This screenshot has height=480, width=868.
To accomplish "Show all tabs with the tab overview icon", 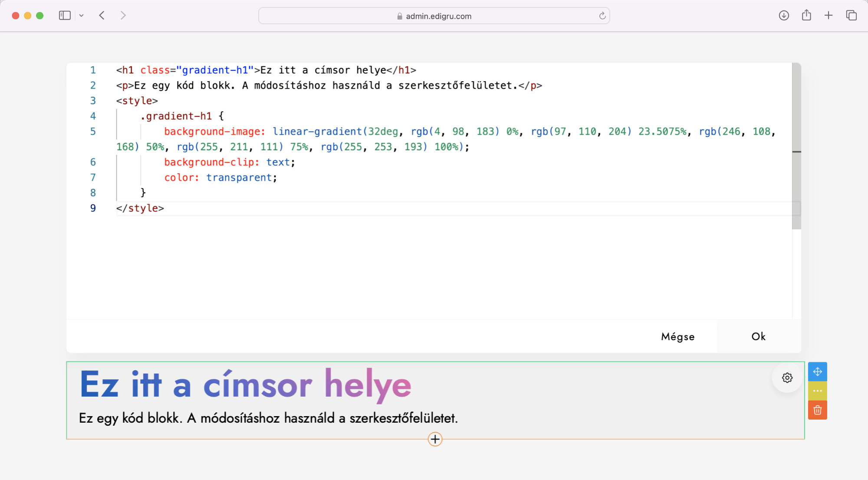I will click(x=850, y=15).
